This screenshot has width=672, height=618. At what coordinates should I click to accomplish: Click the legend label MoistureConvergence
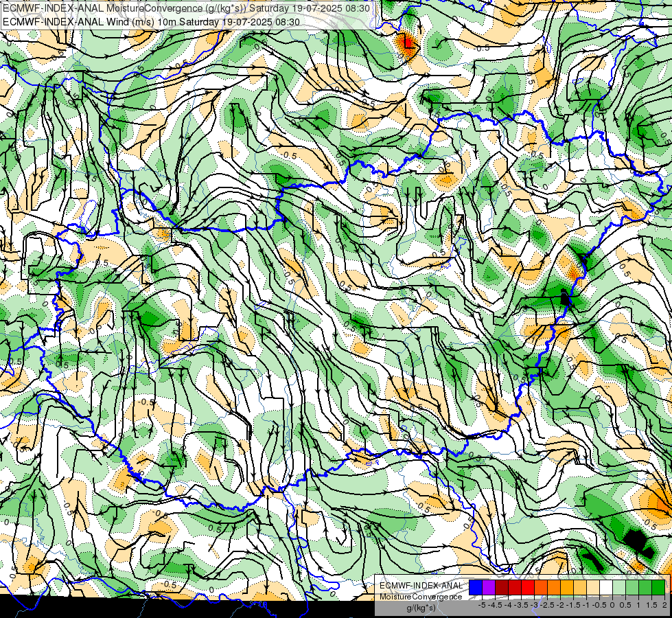421,597
